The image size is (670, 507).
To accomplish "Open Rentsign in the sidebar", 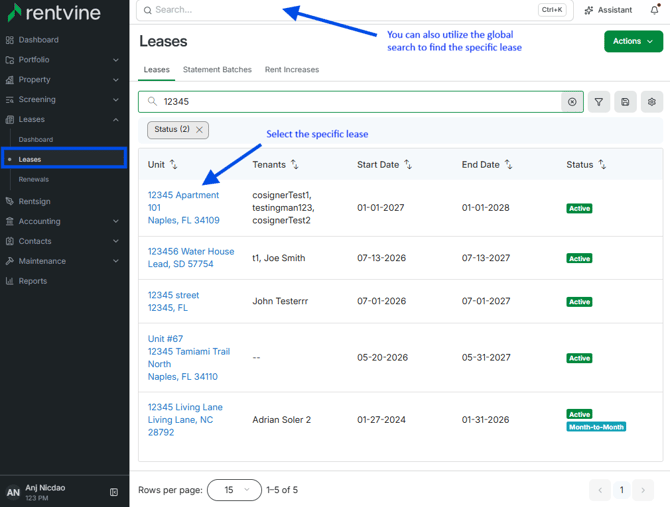I will pos(35,201).
